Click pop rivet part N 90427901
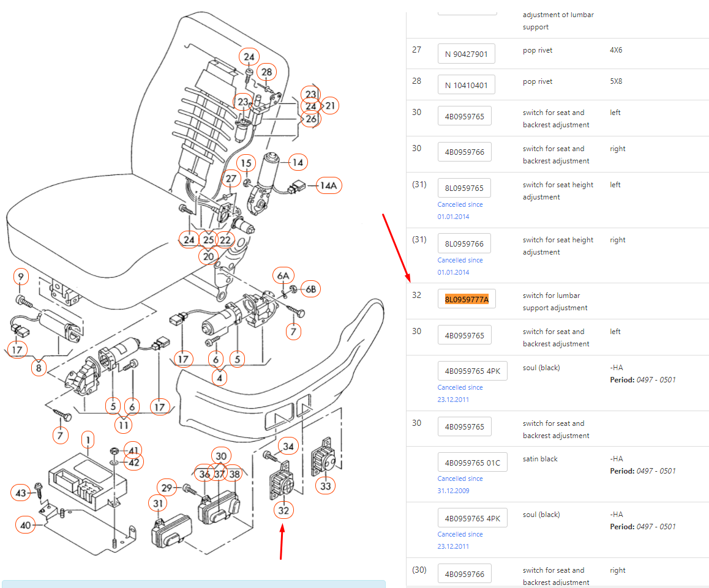 [466, 53]
